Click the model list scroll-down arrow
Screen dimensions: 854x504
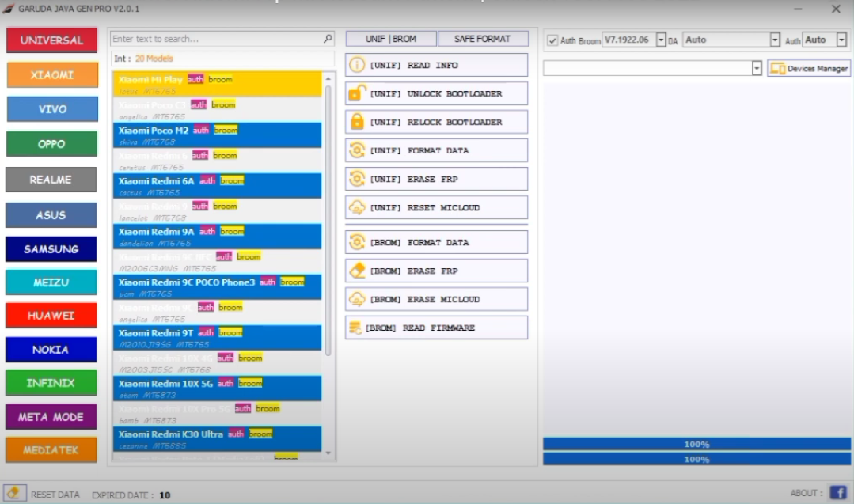pyautogui.click(x=328, y=453)
